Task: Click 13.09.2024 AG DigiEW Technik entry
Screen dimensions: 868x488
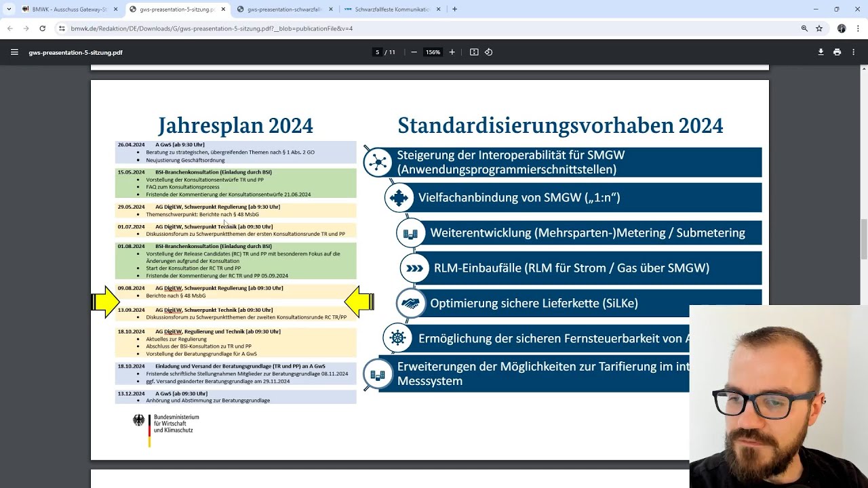Action: click(235, 313)
